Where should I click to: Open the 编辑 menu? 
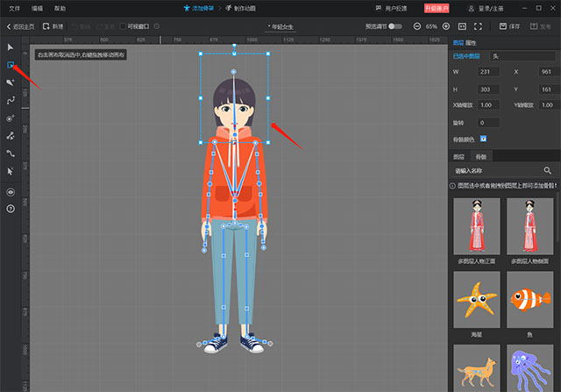[x=37, y=7]
